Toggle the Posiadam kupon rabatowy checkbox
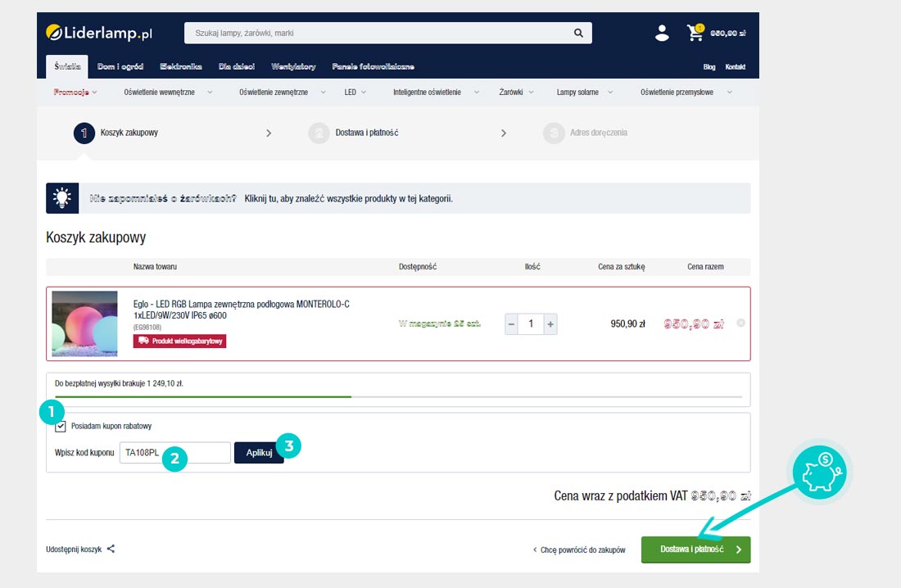Viewport: 901px width, 588px height. coord(61,426)
